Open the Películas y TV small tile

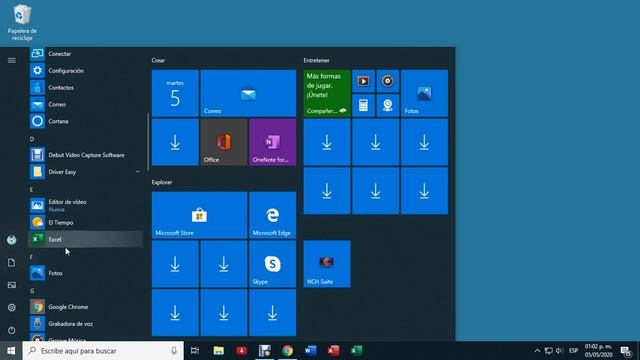tap(363, 81)
